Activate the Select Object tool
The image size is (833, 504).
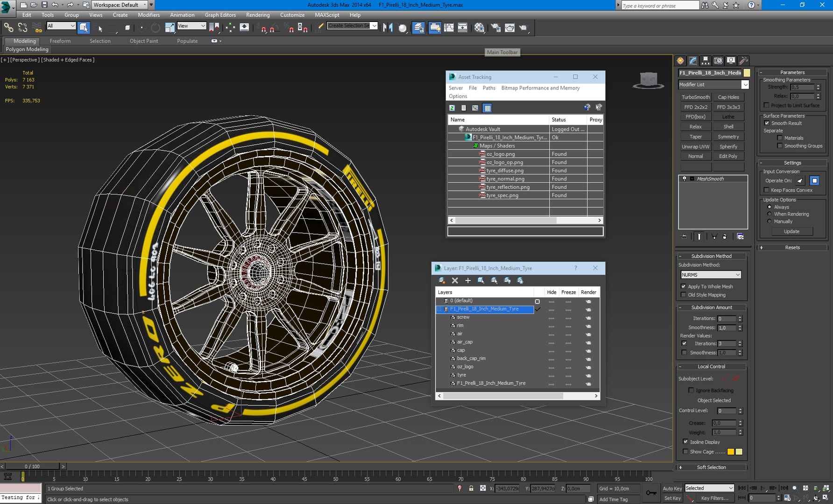click(84, 28)
